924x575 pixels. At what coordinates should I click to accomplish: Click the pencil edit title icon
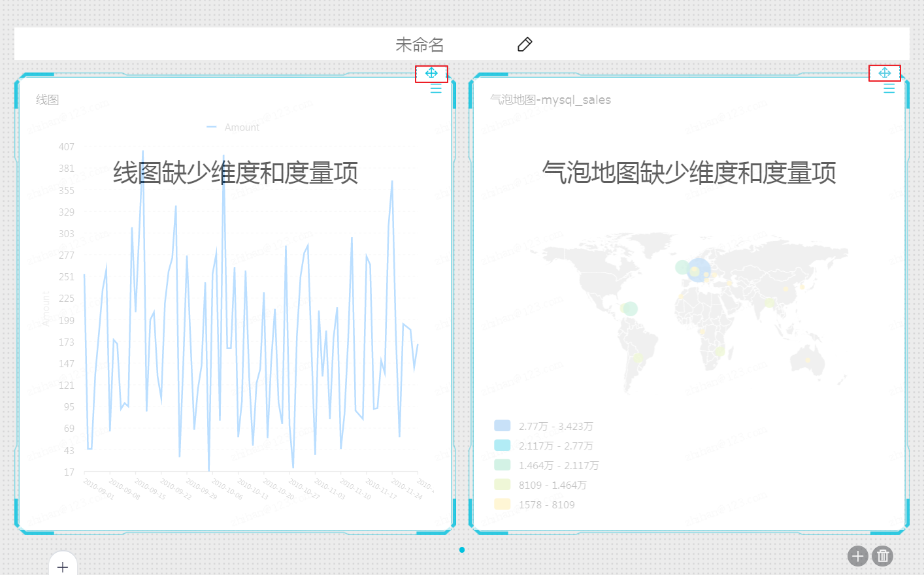[525, 44]
